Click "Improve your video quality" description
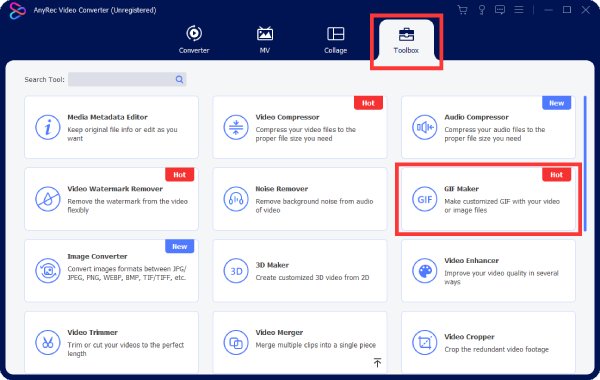Viewport: 600px width, 380px height. (x=501, y=277)
